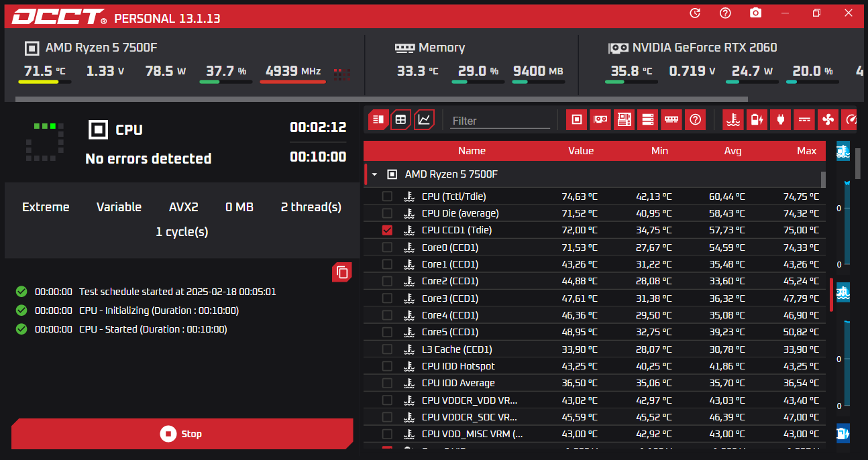Check the CPU Die (average) checkbox
This screenshot has width=868, height=460.
(387, 213)
